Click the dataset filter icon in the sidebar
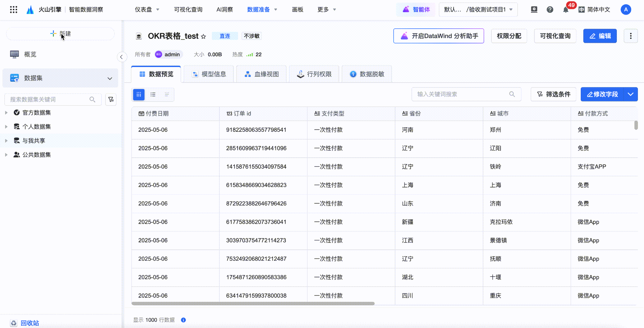Image resolution: width=644 pixels, height=328 pixels. 111,100
